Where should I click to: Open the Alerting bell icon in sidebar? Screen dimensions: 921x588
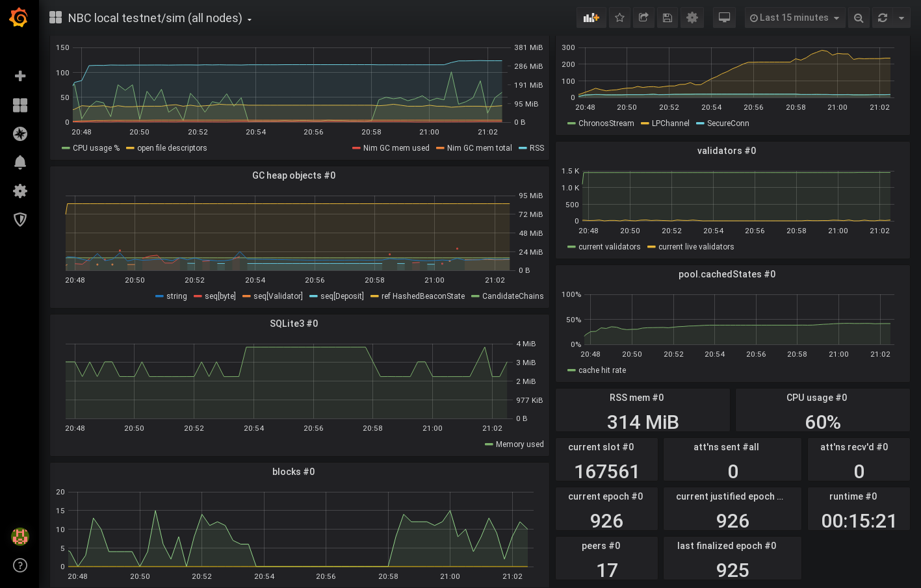(x=20, y=162)
